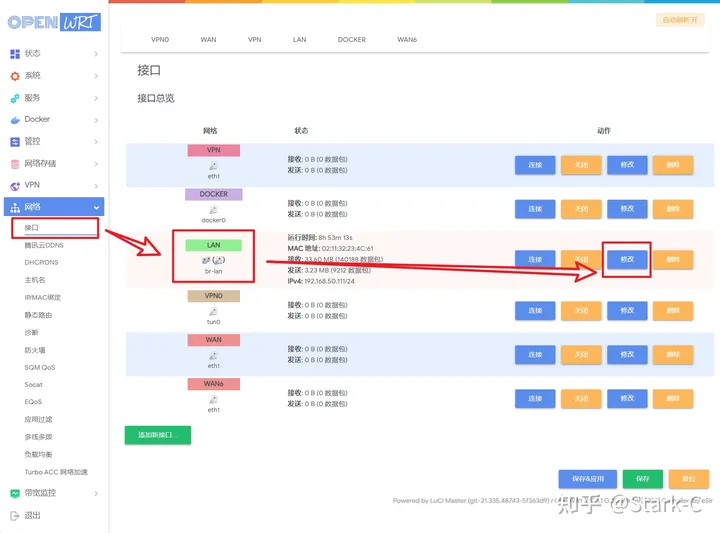Click the green 保存 button

(x=643, y=479)
